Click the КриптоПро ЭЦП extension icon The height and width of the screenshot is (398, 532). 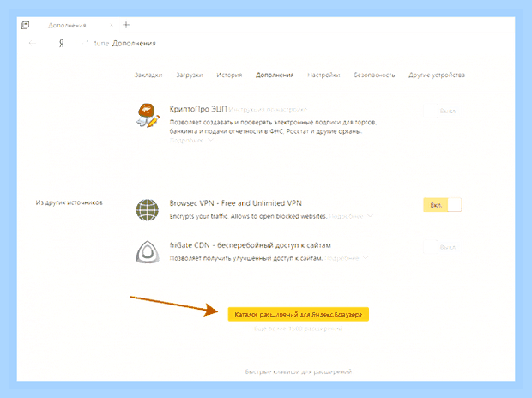pyautogui.click(x=148, y=116)
